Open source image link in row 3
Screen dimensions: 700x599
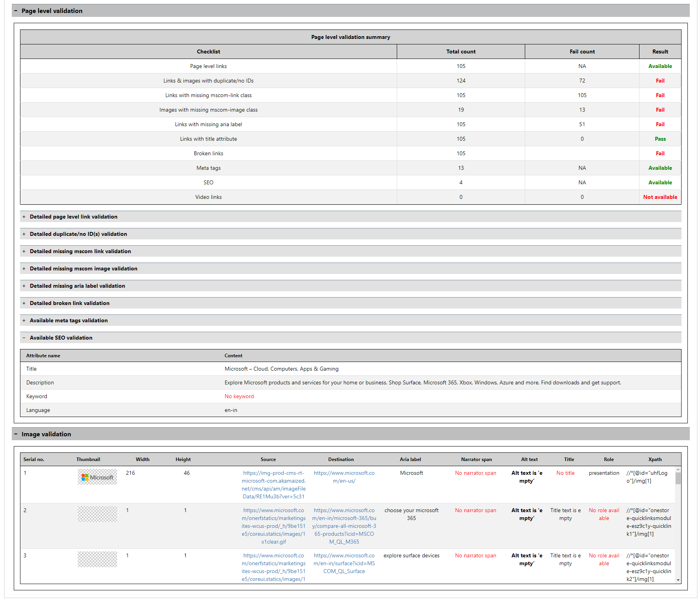273,567
